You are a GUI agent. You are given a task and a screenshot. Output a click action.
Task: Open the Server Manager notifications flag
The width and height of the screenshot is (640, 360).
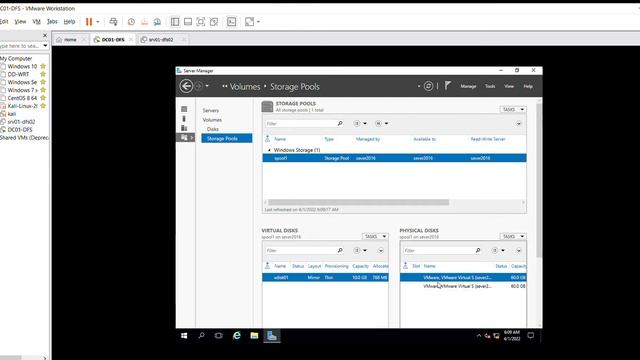pyautogui.click(x=448, y=86)
